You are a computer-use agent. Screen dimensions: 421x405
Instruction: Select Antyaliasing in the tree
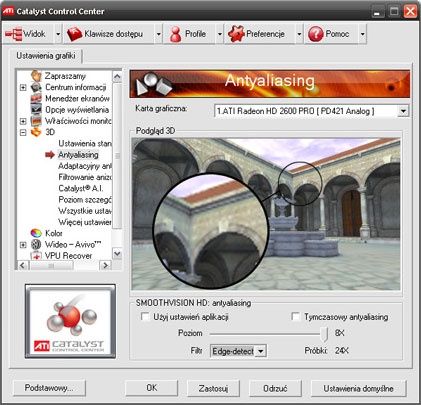coord(78,155)
